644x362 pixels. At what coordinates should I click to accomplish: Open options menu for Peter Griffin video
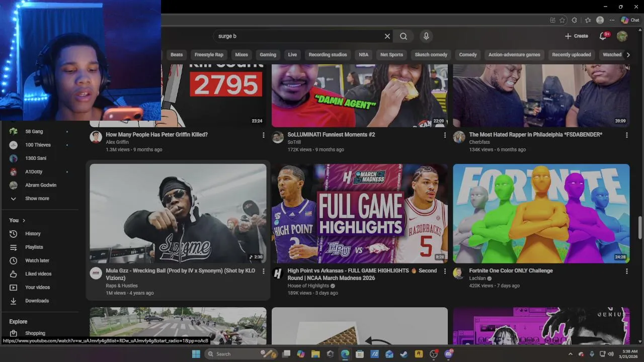[263, 135]
